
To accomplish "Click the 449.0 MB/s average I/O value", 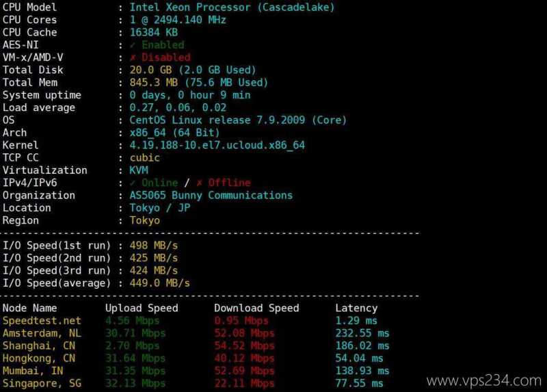I will (x=160, y=283).
